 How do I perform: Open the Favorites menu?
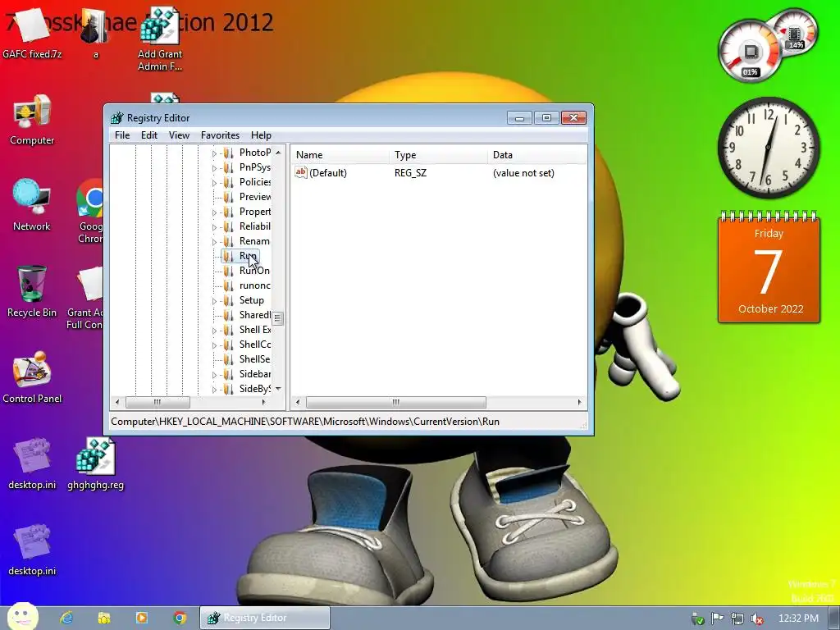(x=220, y=135)
